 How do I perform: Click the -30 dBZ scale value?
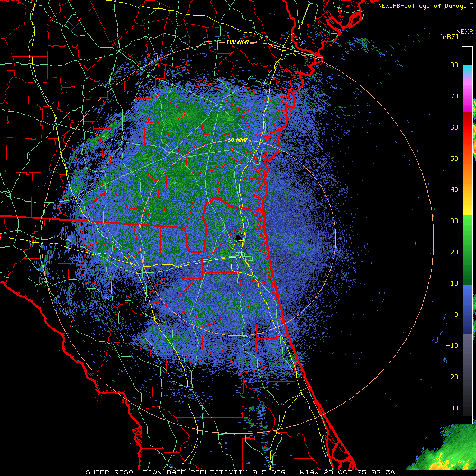pyautogui.click(x=452, y=408)
